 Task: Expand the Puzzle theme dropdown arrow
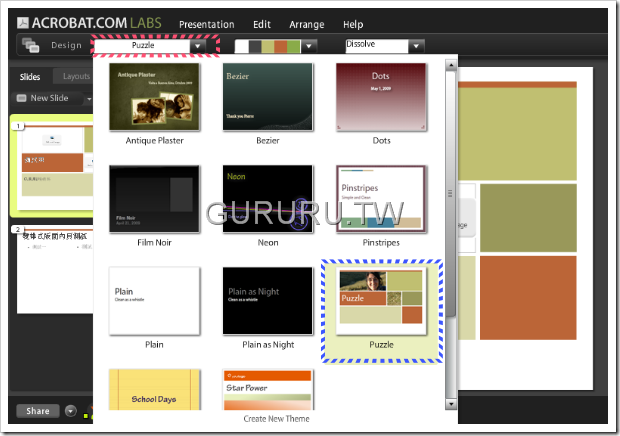pyautogui.click(x=198, y=46)
